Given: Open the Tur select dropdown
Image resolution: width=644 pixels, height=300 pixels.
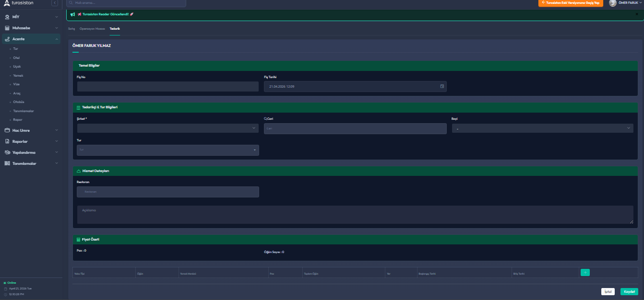Looking at the screenshot, I should click(x=167, y=150).
